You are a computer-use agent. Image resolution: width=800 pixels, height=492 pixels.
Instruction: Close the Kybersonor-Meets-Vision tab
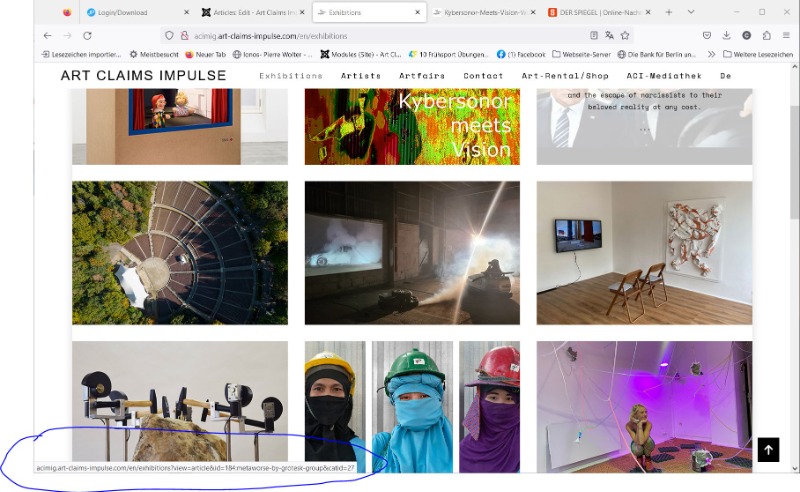533,12
